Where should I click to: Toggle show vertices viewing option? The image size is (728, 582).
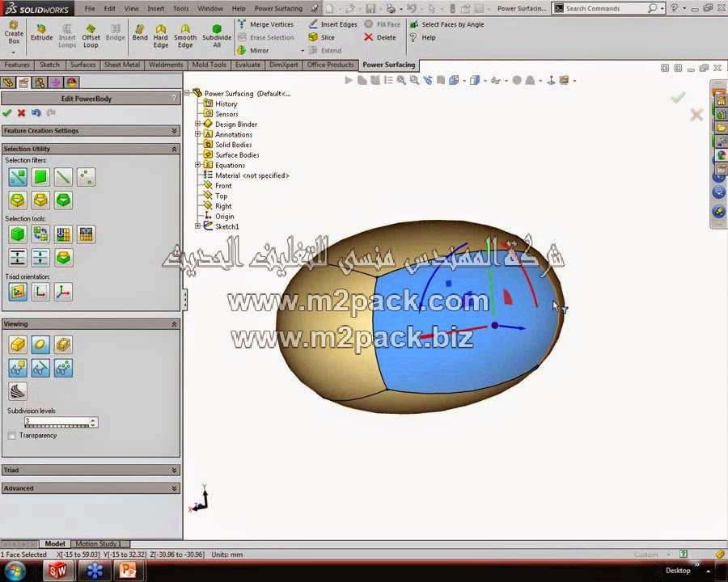63,368
